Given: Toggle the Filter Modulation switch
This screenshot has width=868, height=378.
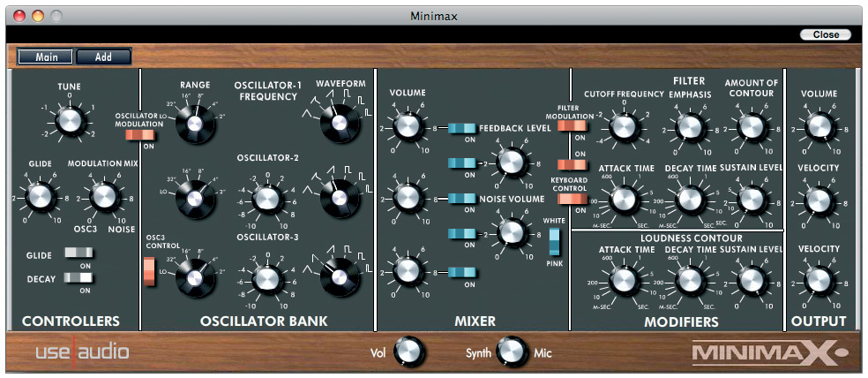Looking at the screenshot, I should coord(572,125).
